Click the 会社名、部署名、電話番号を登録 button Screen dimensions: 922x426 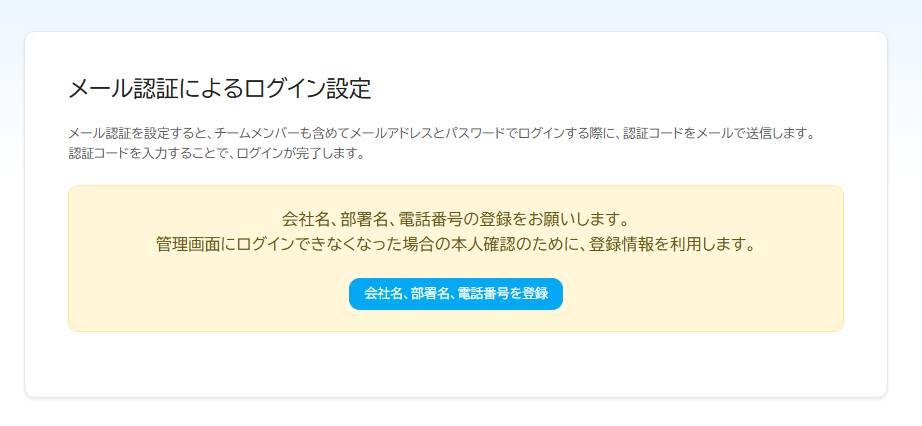tap(456, 294)
